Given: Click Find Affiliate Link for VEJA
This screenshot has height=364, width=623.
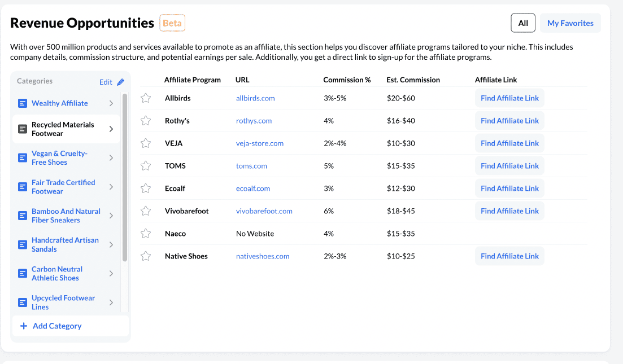Looking at the screenshot, I should (509, 143).
